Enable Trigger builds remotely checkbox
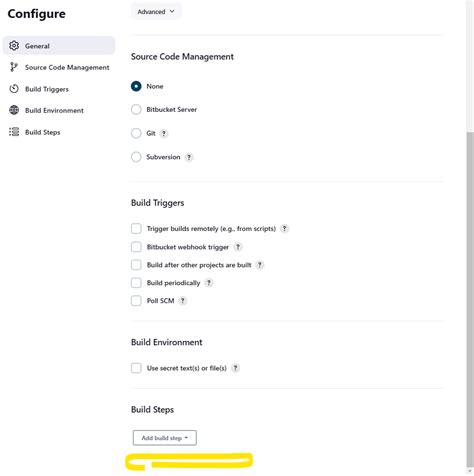 click(x=136, y=229)
